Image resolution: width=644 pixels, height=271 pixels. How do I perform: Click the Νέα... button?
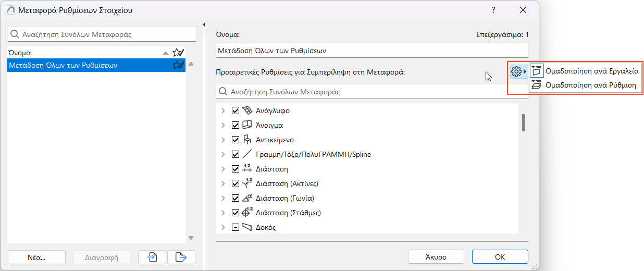[x=36, y=257]
